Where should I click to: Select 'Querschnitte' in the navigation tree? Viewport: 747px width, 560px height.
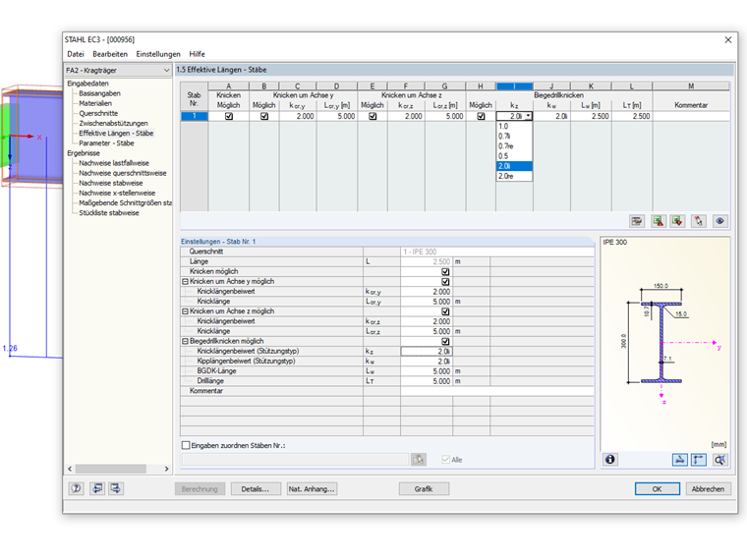point(99,113)
